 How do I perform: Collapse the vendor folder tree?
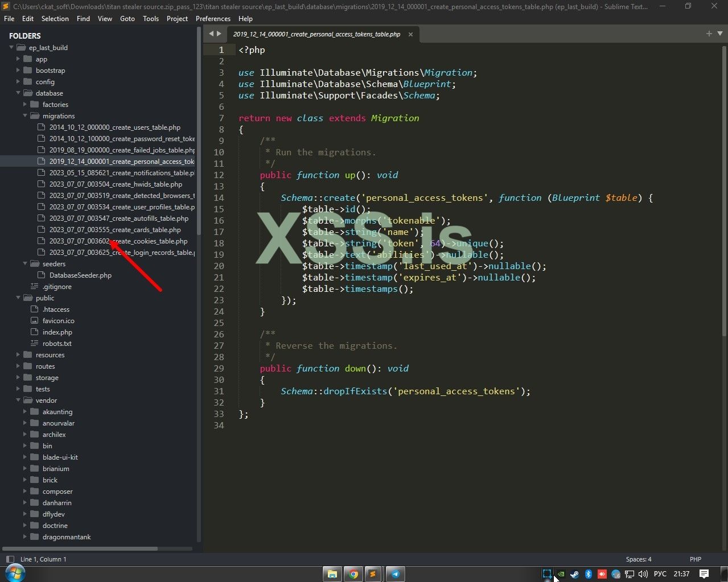tap(19, 401)
